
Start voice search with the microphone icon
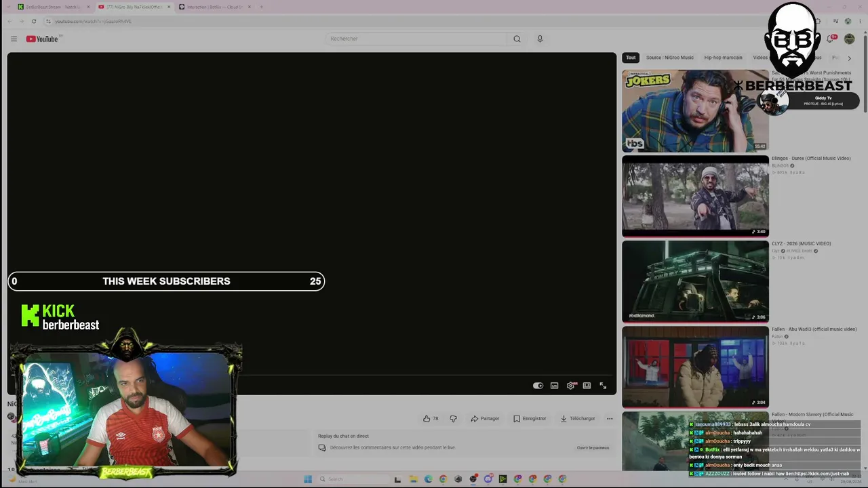point(540,39)
